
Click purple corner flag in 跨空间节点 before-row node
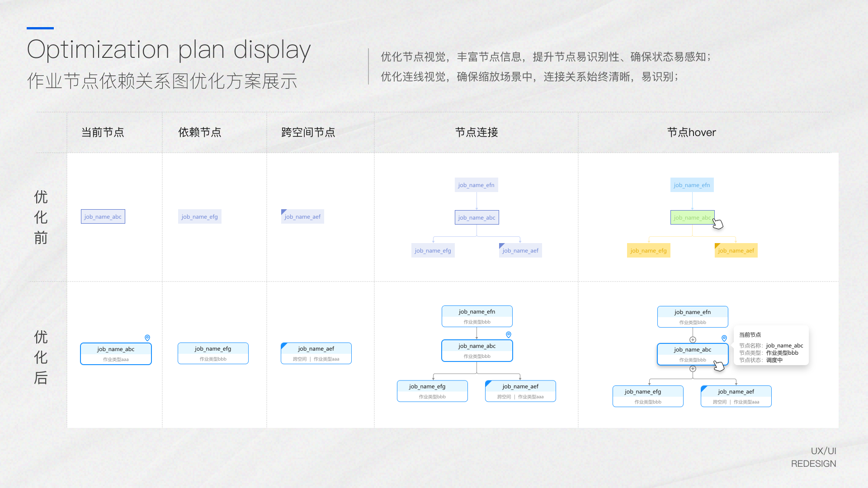click(x=283, y=211)
